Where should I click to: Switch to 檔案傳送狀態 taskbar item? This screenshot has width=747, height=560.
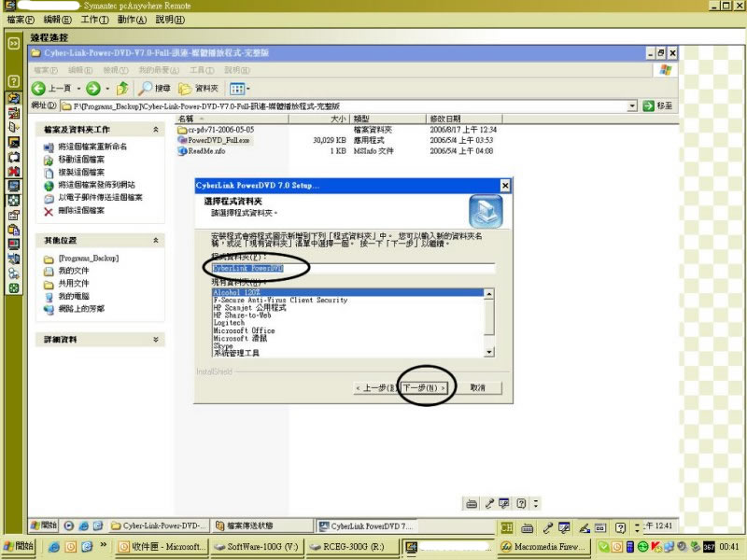[262, 526]
